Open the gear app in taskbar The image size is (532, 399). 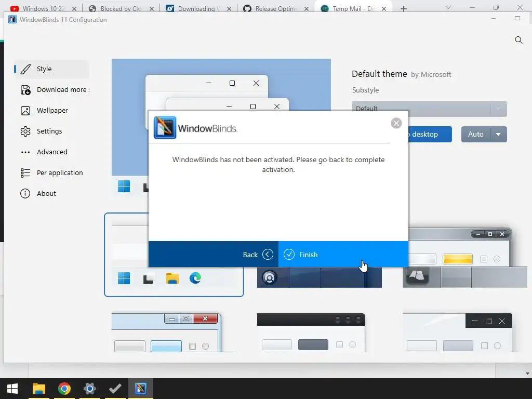89,389
